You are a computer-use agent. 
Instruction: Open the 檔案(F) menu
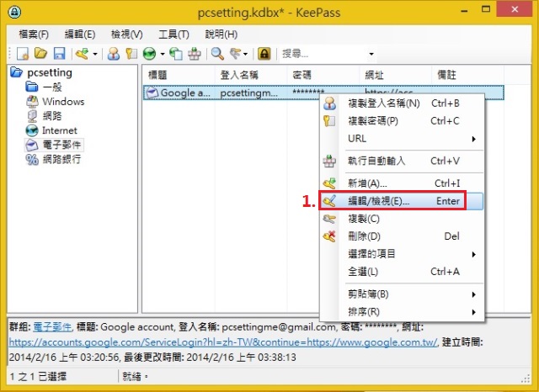34,34
